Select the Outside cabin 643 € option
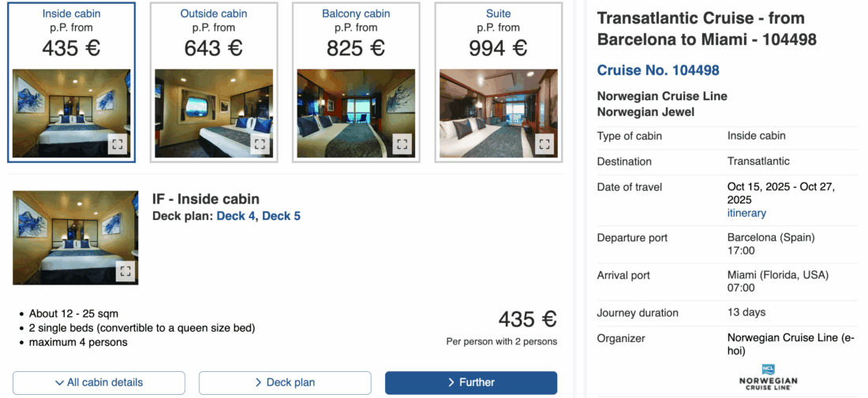This screenshot has height=398, width=868. pyautogui.click(x=213, y=35)
